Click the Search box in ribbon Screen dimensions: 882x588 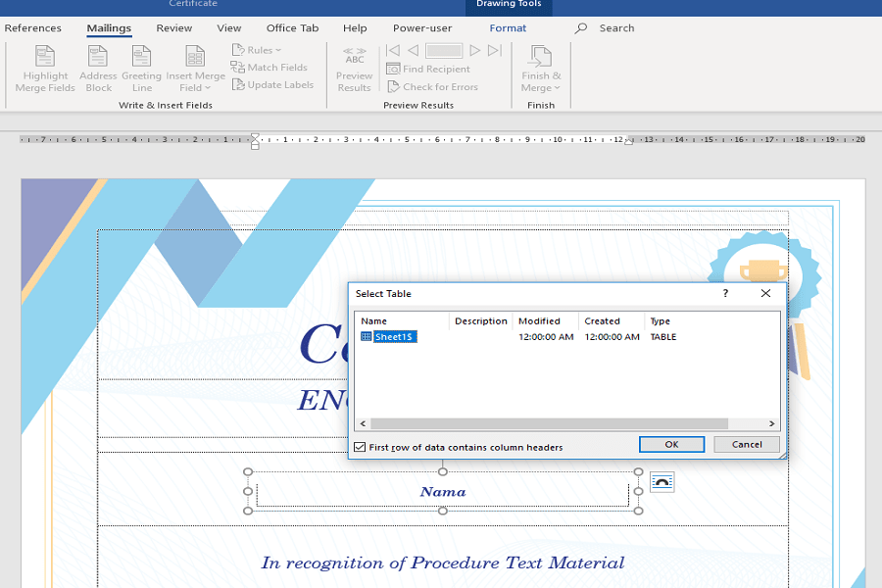coord(616,28)
